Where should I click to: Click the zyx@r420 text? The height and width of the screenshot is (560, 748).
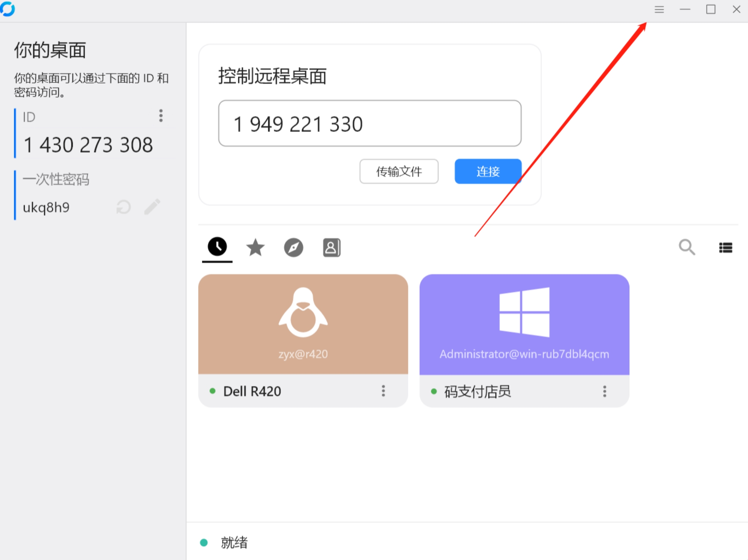pos(303,354)
